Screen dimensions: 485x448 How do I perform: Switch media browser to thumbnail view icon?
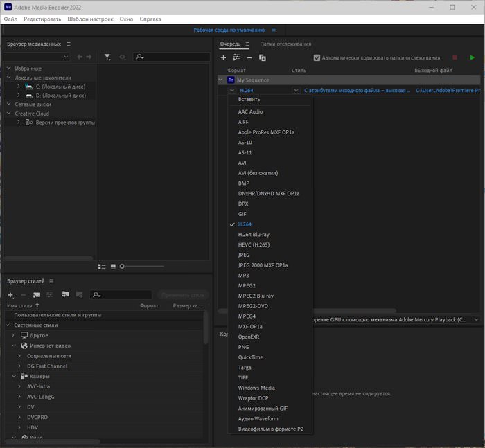click(113, 266)
